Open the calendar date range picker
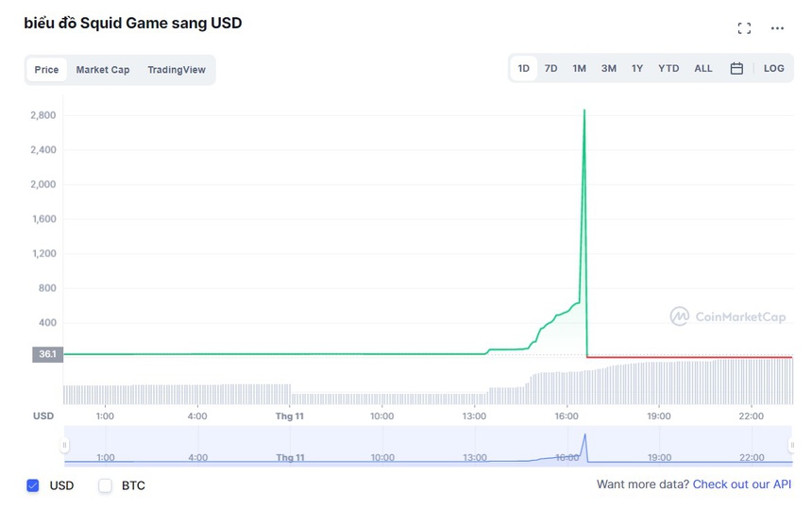The height and width of the screenshot is (509, 812). [736, 69]
